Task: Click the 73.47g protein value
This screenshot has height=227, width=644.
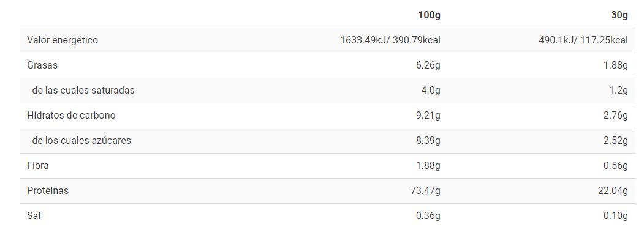Action: click(425, 191)
